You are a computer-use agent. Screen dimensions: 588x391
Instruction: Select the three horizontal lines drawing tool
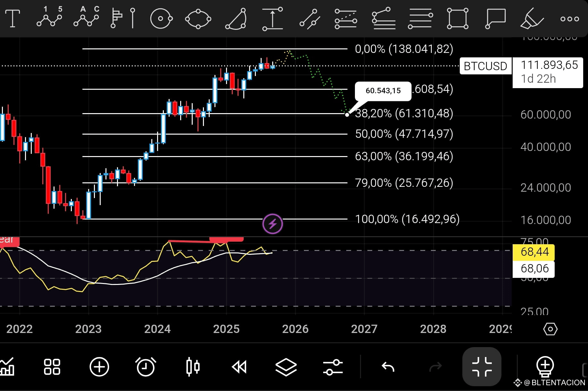click(x=421, y=19)
